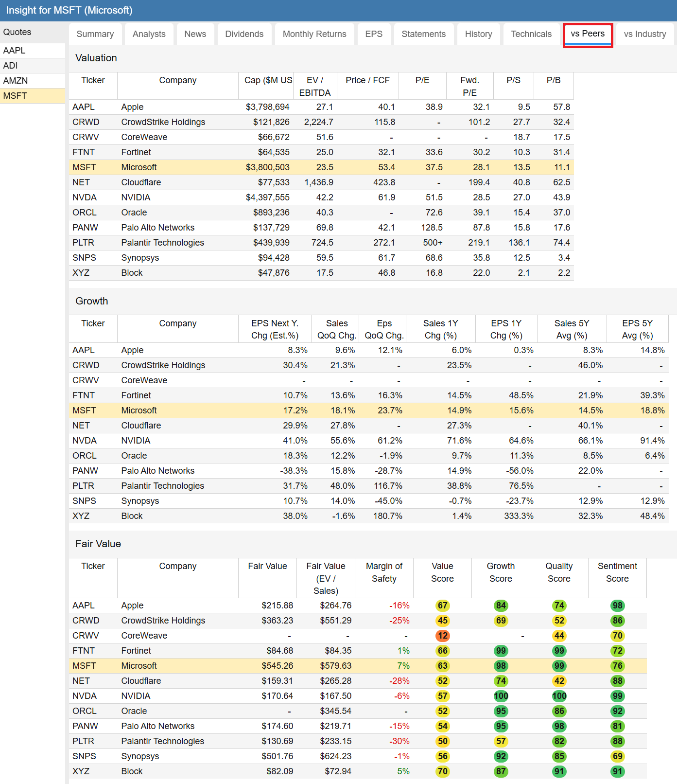This screenshot has height=784, width=677.
Task: Go to the Monthly Returns tab
Action: coord(314,34)
